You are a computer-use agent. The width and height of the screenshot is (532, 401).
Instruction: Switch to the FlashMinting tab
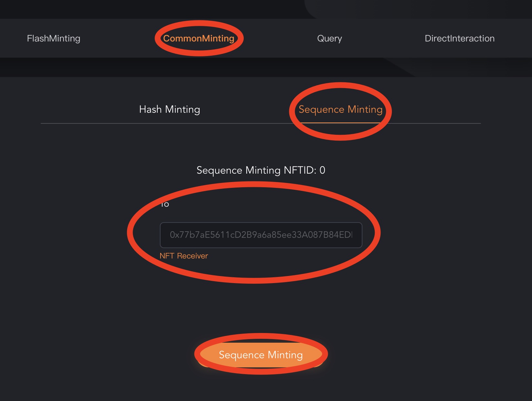53,39
